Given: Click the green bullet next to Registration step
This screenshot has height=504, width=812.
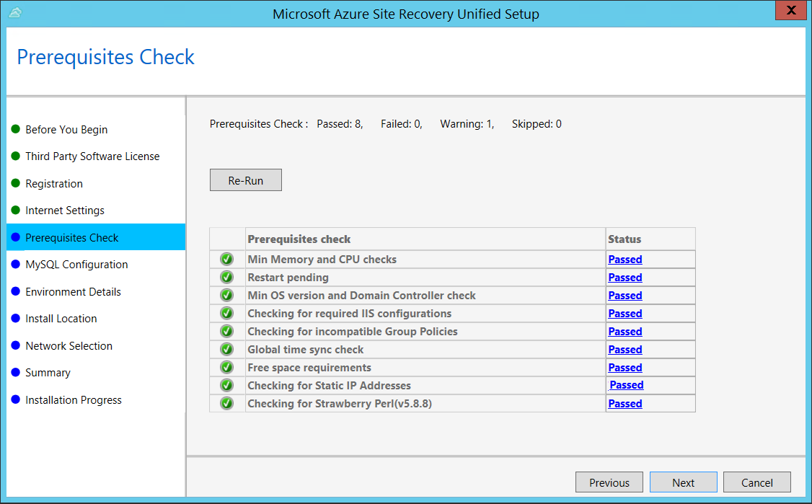Looking at the screenshot, I should point(17,183).
